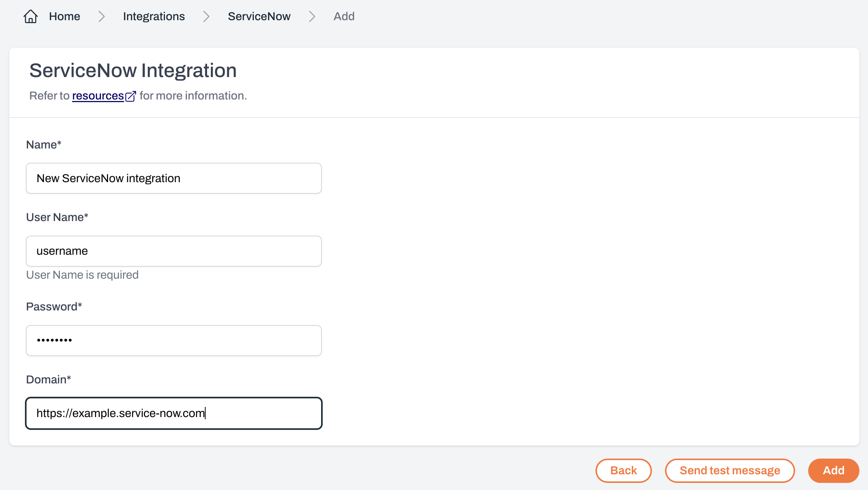Open the Integrations breadcrumb

[x=154, y=16]
